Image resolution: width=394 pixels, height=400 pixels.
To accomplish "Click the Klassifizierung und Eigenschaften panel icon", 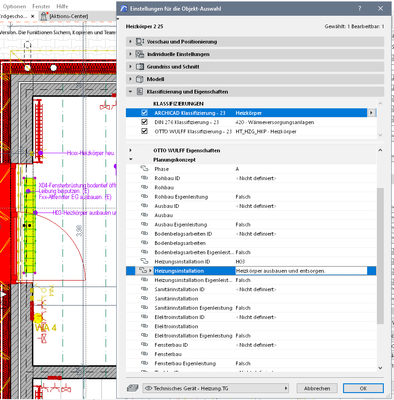I will [x=140, y=92].
